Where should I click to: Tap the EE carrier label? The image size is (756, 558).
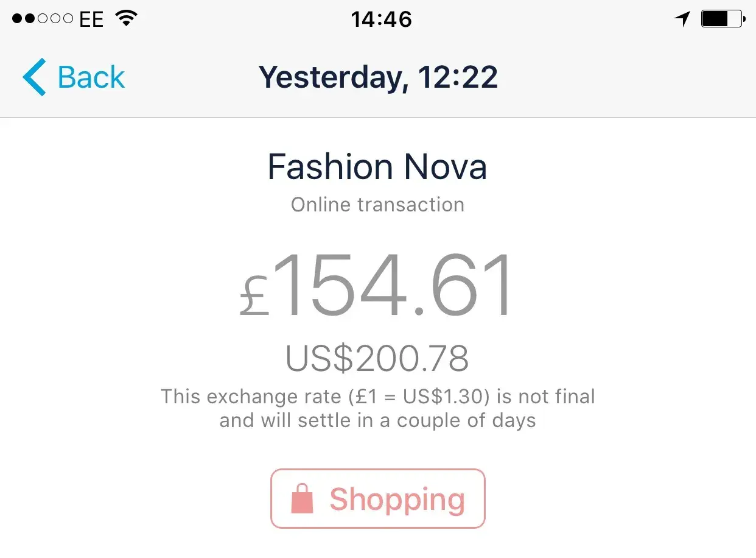click(x=91, y=19)
